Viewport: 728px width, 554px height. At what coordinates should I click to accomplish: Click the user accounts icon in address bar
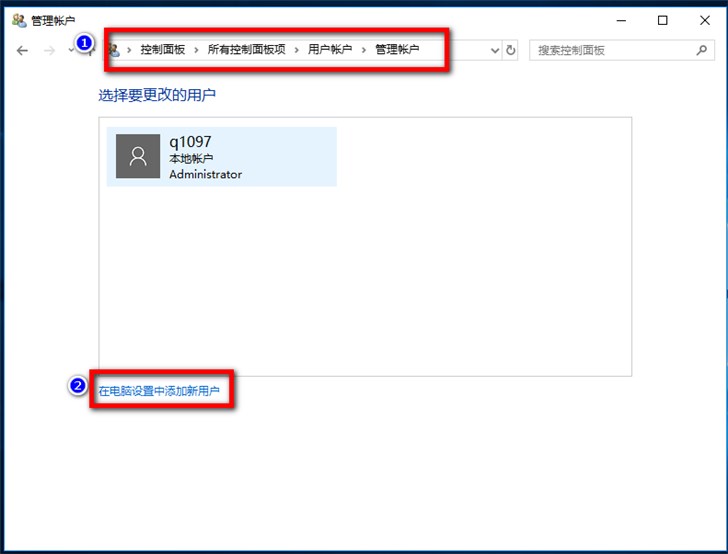tap(114, 50)
